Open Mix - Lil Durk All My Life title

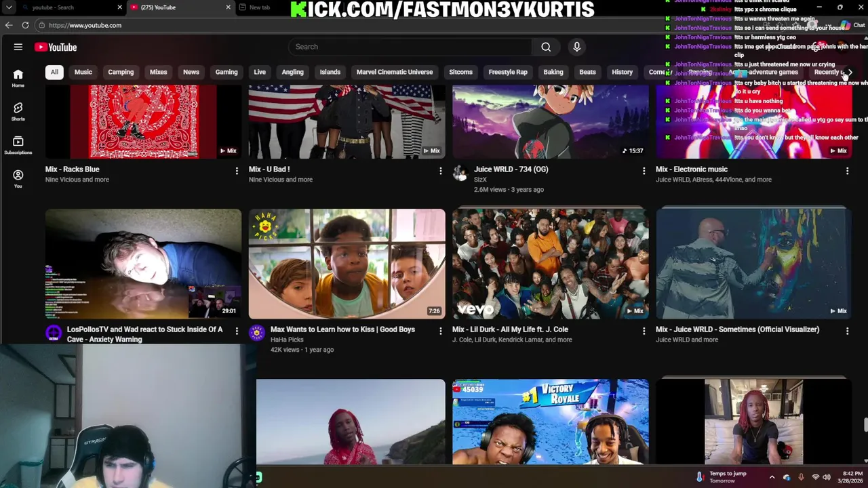coord(510,329)
